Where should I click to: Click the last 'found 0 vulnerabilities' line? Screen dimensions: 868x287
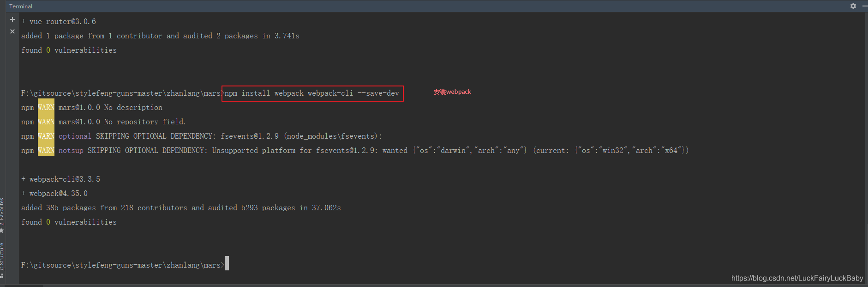pyautogui.click(x=69, y=222)
